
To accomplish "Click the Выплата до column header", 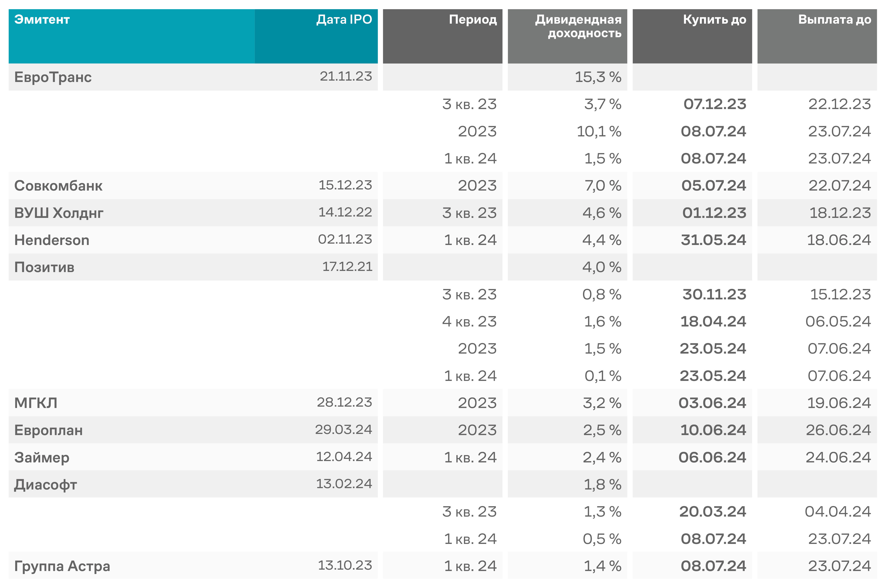I will 834,20.
